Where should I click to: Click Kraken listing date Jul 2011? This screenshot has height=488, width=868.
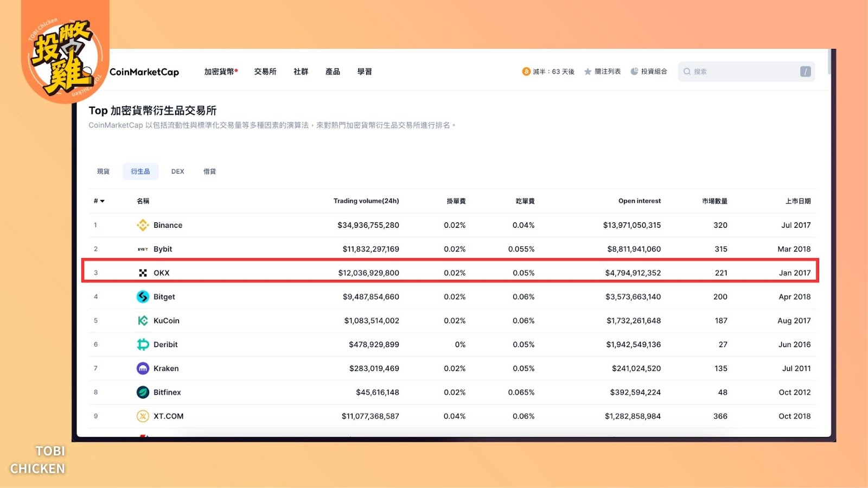pos(796,368)
